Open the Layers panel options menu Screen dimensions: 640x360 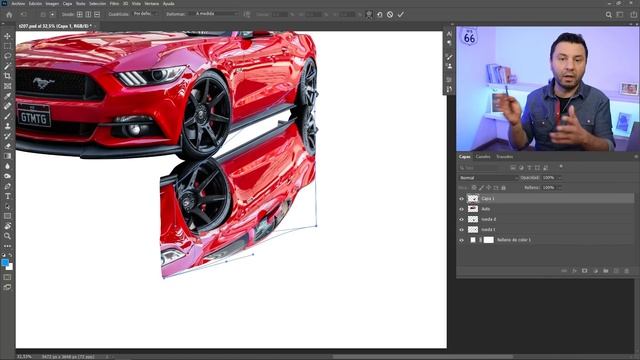[x=636, y=157]
